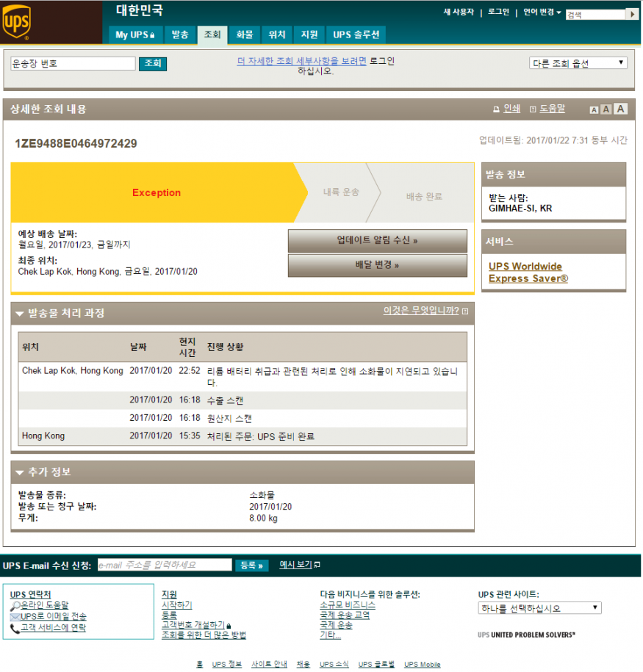Screen dimensions: 643x672
Task: Select the 조회 tab
Action: pyautogui.click(x=212, y=35)
